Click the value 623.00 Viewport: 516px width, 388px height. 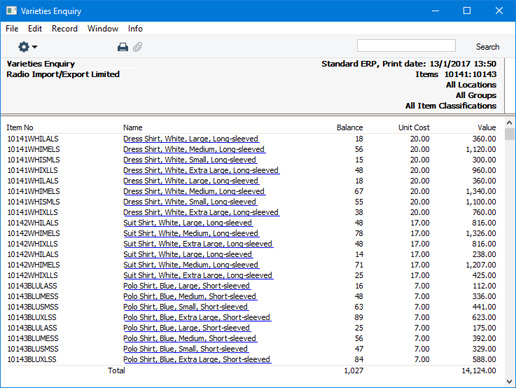[x=484, y=317]
